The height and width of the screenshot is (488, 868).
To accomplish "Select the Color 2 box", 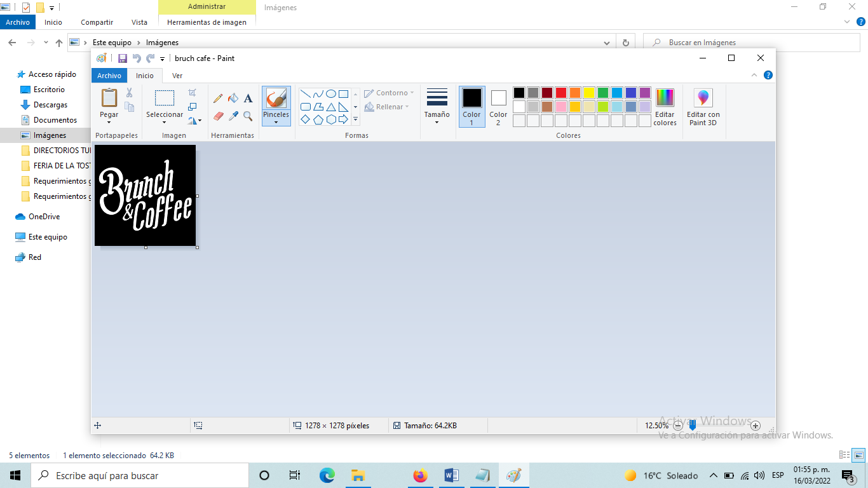I will (x=498, y=107).
